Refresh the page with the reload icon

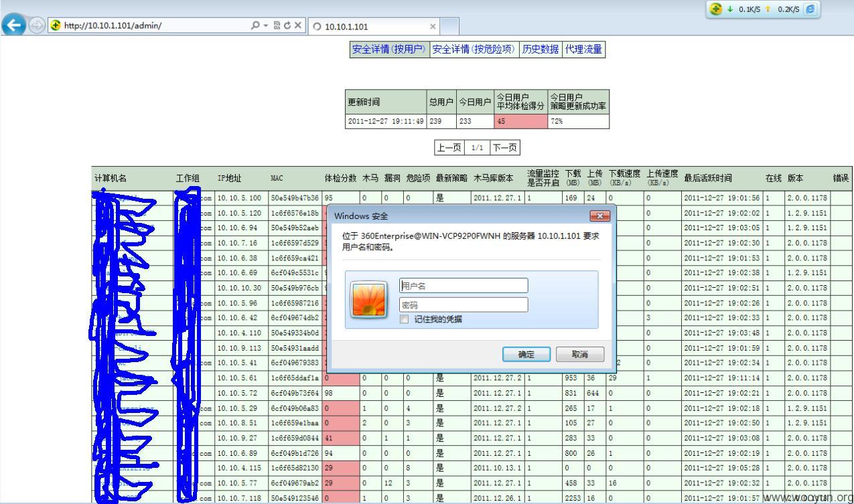click(x=286, y=26)
